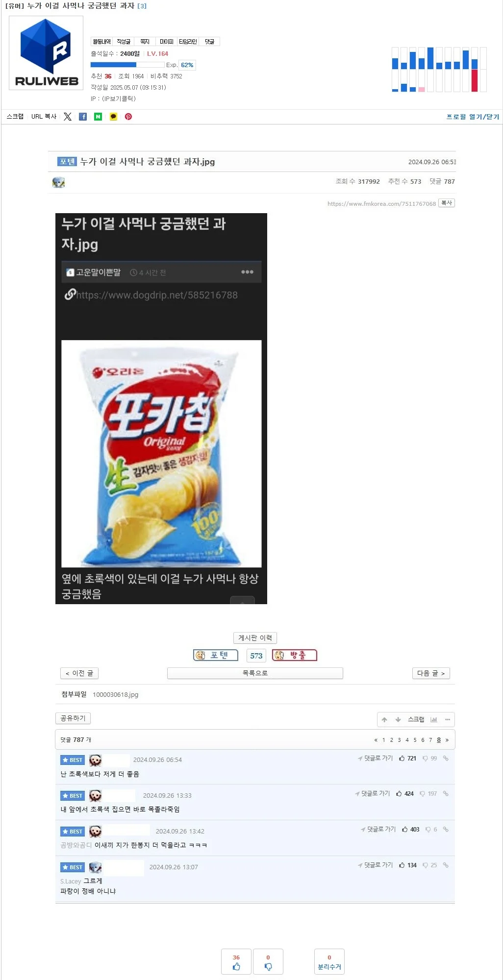Share post via Pinterest icon
The width and height of the screenshot is (503, 980).
pyautogui.click(x=128, y=117)
